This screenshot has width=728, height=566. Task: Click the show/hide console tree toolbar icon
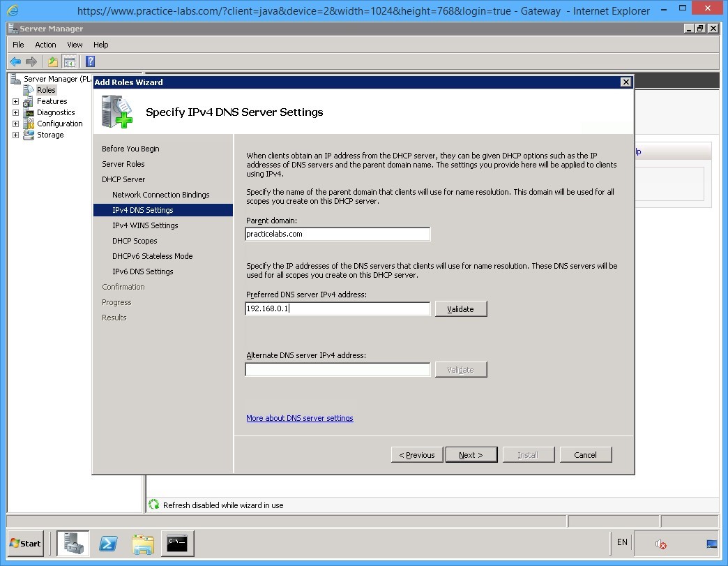(70, 61)
